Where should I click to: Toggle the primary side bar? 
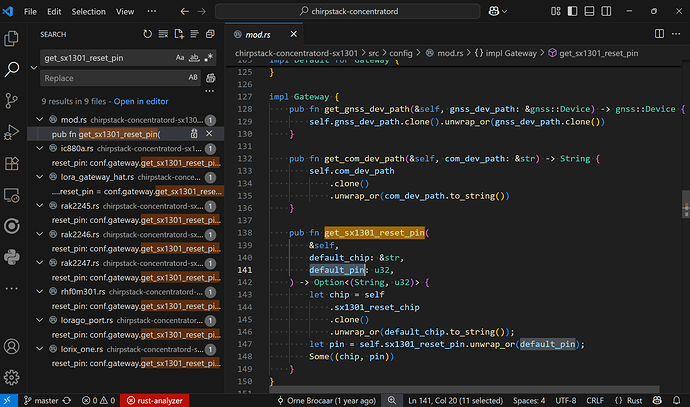(x=573, y=11)
